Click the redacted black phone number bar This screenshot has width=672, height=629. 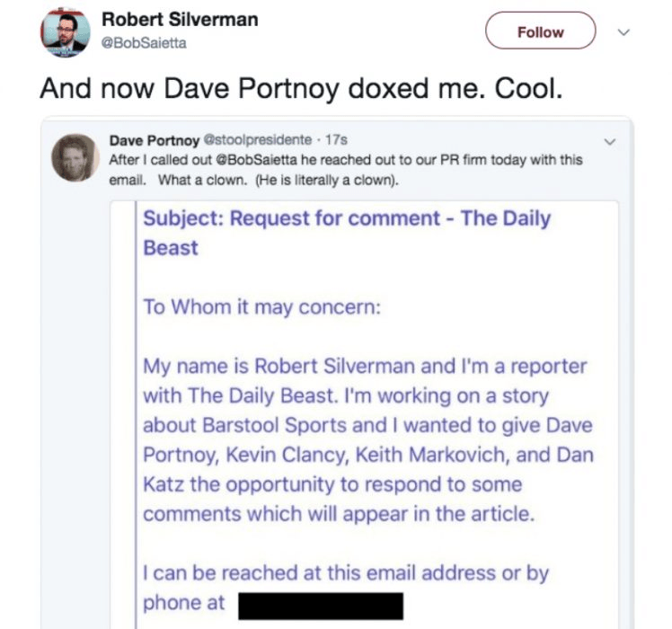(320, 606)
